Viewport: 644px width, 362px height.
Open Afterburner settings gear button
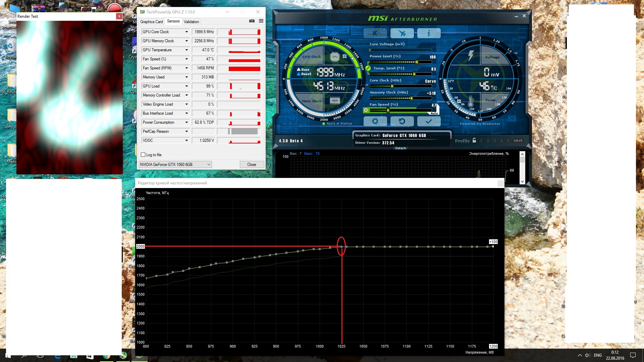coord(375,121)
